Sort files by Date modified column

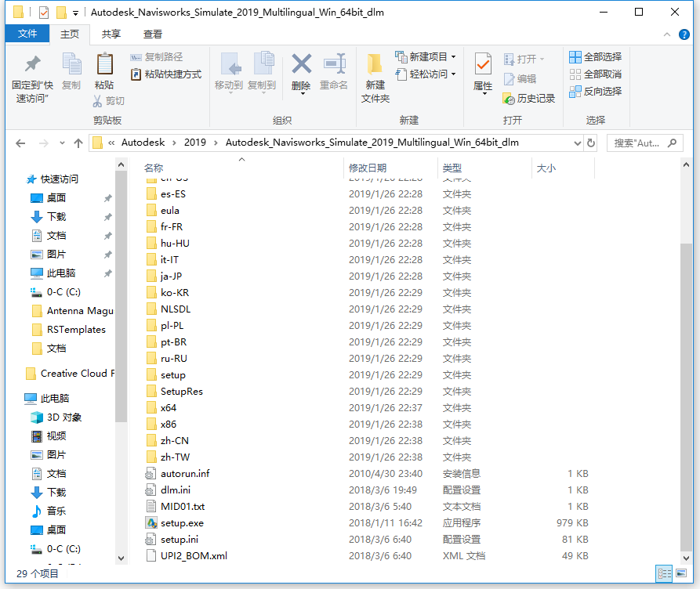[368, 168]
